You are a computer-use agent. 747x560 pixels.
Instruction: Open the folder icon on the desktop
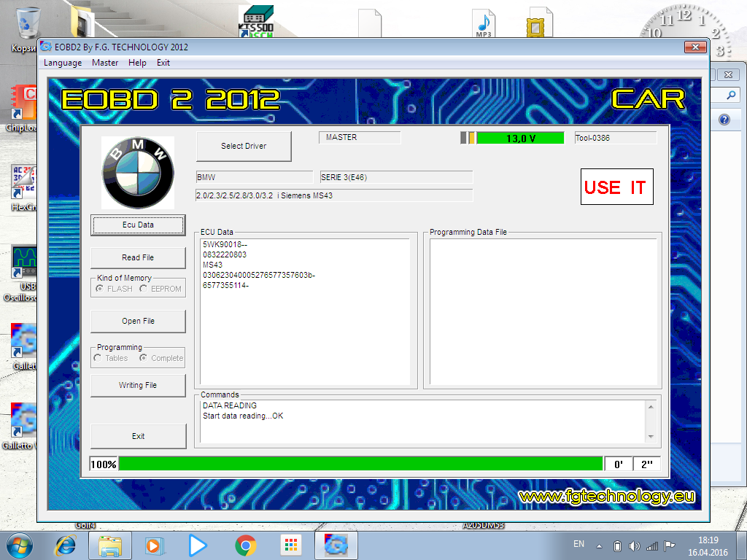click(82, 21)
